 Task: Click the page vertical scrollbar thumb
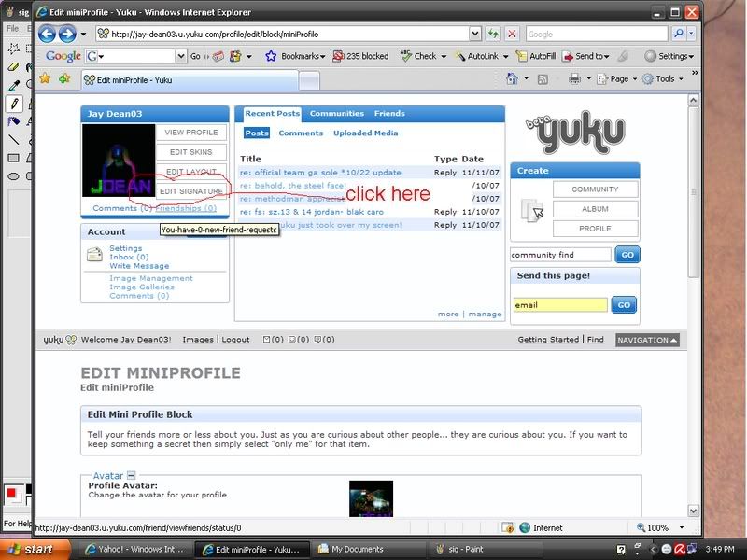693,191
